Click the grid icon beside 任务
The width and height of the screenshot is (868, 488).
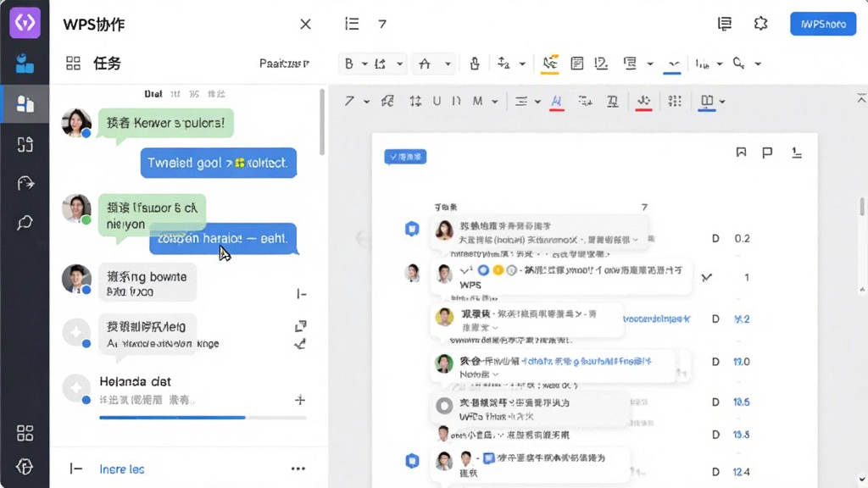73,63
